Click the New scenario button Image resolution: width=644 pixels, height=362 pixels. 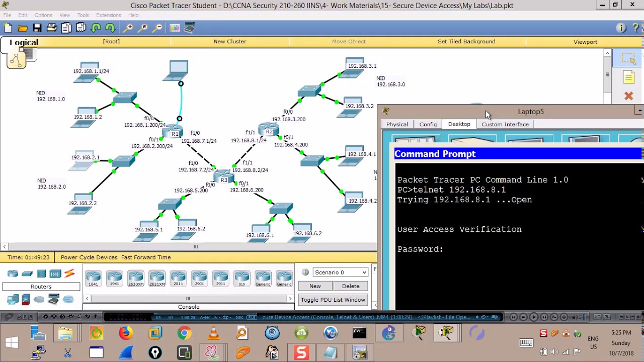pyautogui.click(x=315, y=286)
